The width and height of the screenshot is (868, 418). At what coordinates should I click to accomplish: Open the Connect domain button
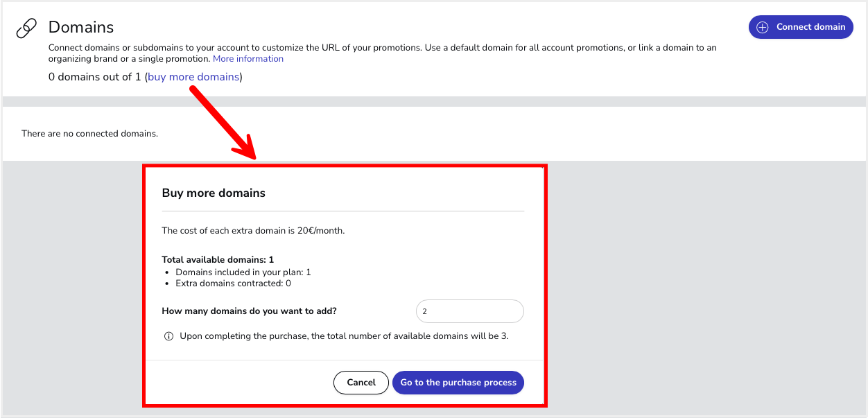tap(801, 27)
